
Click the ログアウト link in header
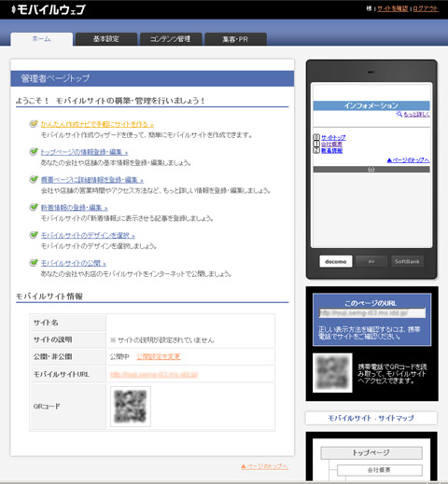coord(426,8)
